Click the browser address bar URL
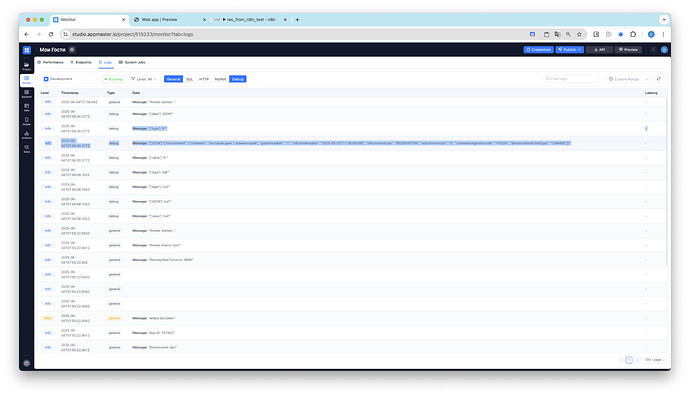The width and height of the screenshot is (690, 396). point(132,34)
